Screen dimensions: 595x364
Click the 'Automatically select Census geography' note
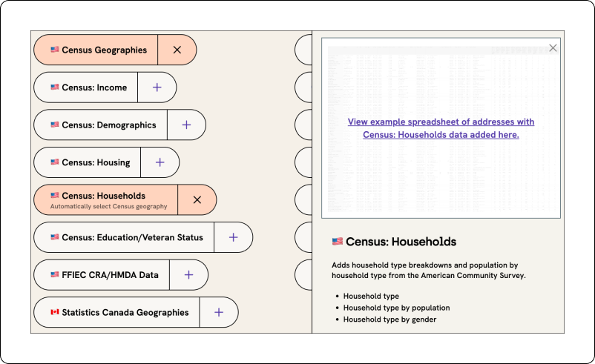click(x=108, y=206)
